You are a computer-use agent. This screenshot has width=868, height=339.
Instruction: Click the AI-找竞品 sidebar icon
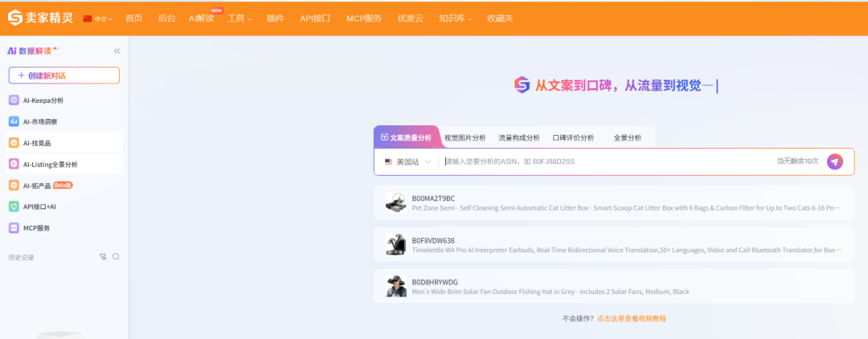pyautogui.click(x=14, y=143)
